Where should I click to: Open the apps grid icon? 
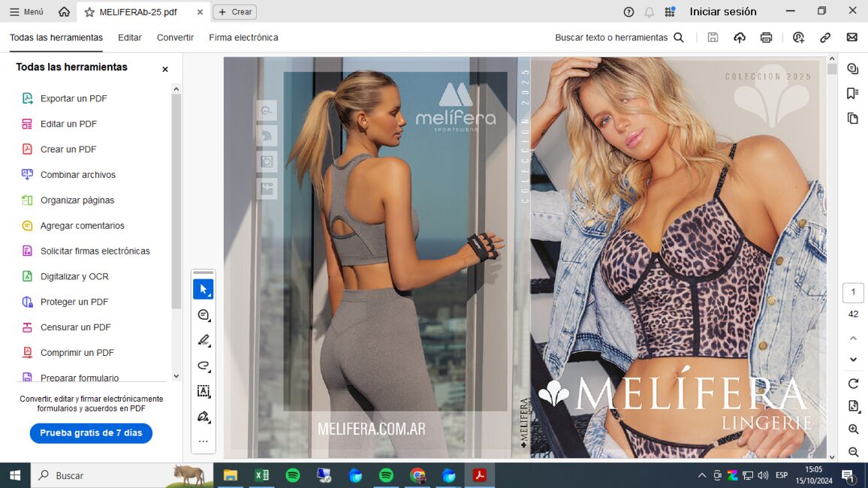tap(670, 11)
